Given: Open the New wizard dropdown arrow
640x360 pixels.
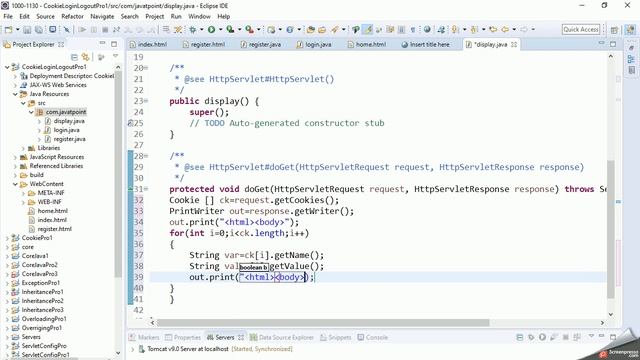Looking at the screenshot, I should 17,29.
